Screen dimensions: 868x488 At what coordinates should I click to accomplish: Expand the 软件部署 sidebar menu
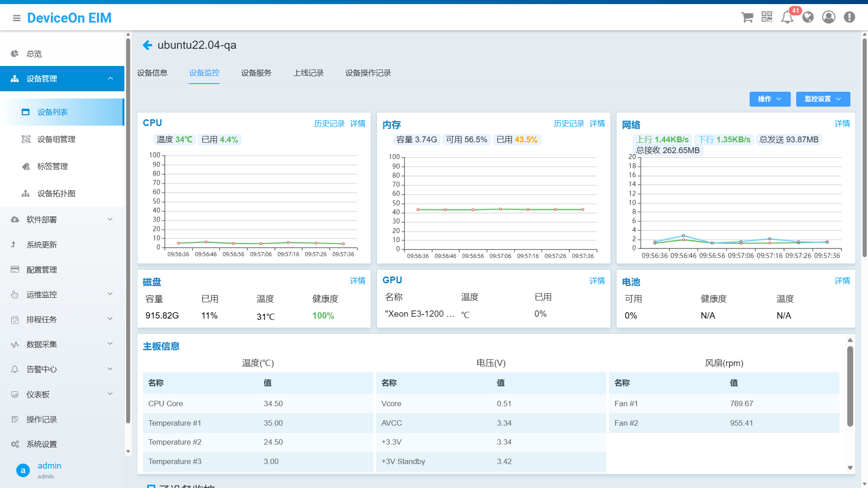click(62, 220)
